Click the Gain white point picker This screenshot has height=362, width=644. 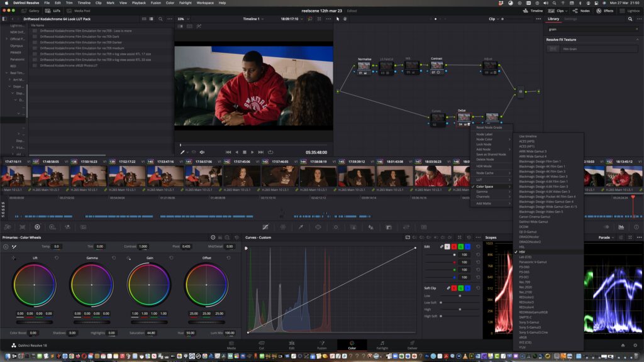click(128, 258)
